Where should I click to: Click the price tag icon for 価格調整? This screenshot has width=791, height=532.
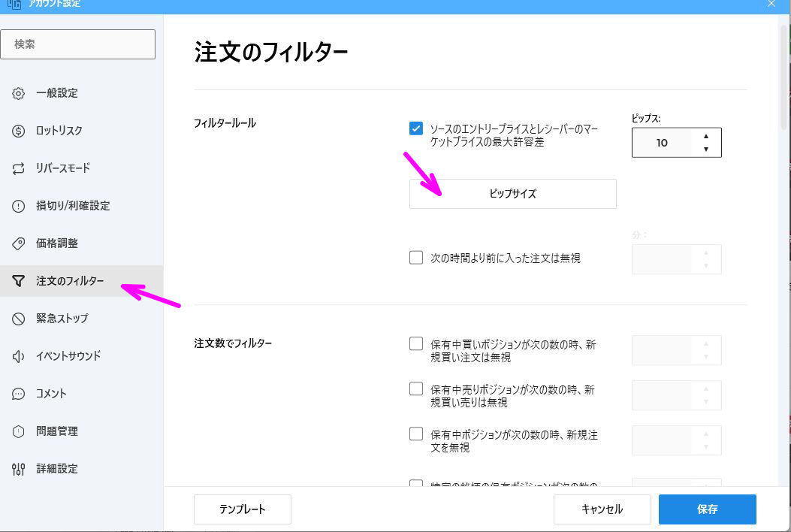coord(18,243)
